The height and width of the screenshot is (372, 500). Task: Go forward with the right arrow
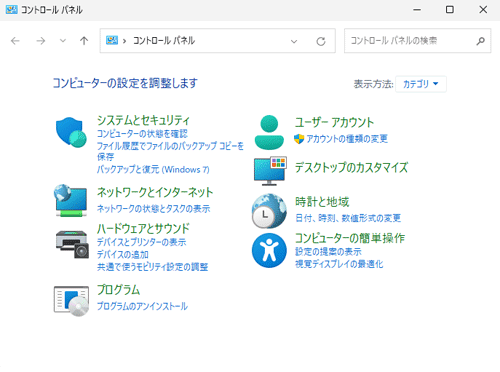tap(41, 41)
